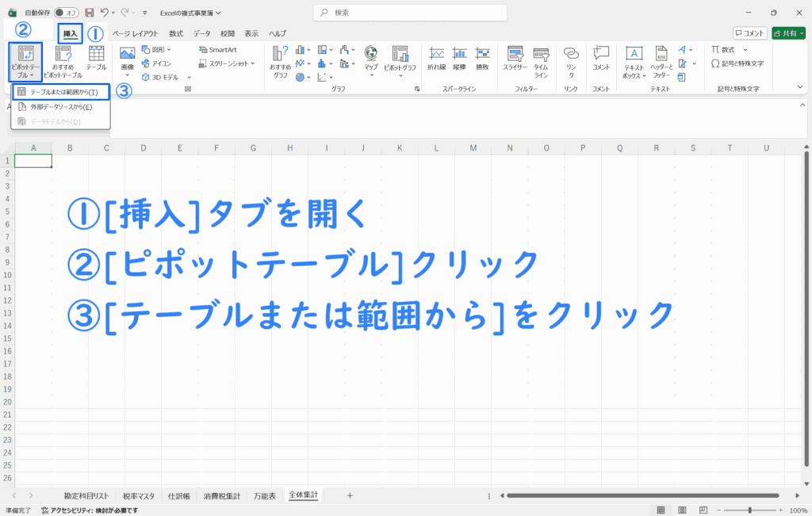Open the スクリーンショット dropdown
This screenshot has width=812, height=516.
pyautogui.click(x=228, y=63)
